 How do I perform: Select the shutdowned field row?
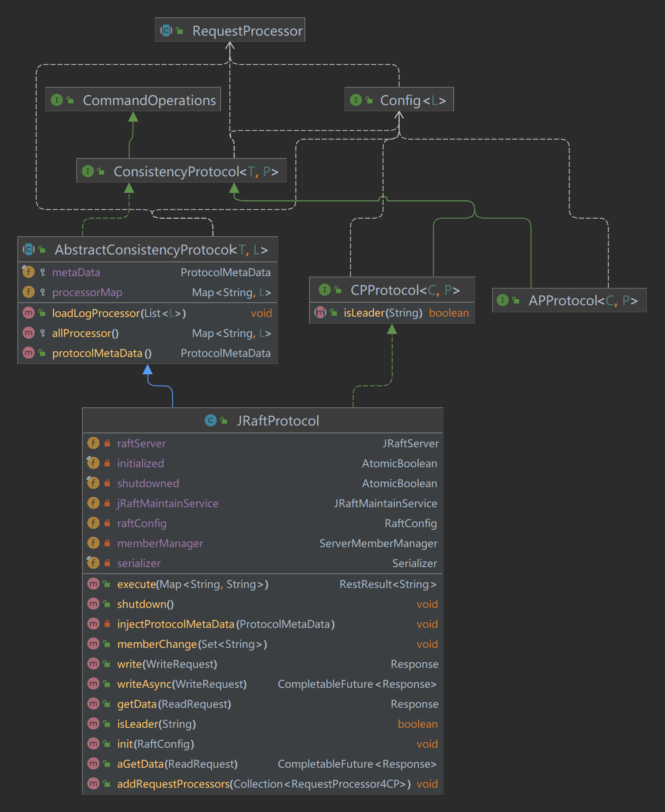[x=263, y=483]
